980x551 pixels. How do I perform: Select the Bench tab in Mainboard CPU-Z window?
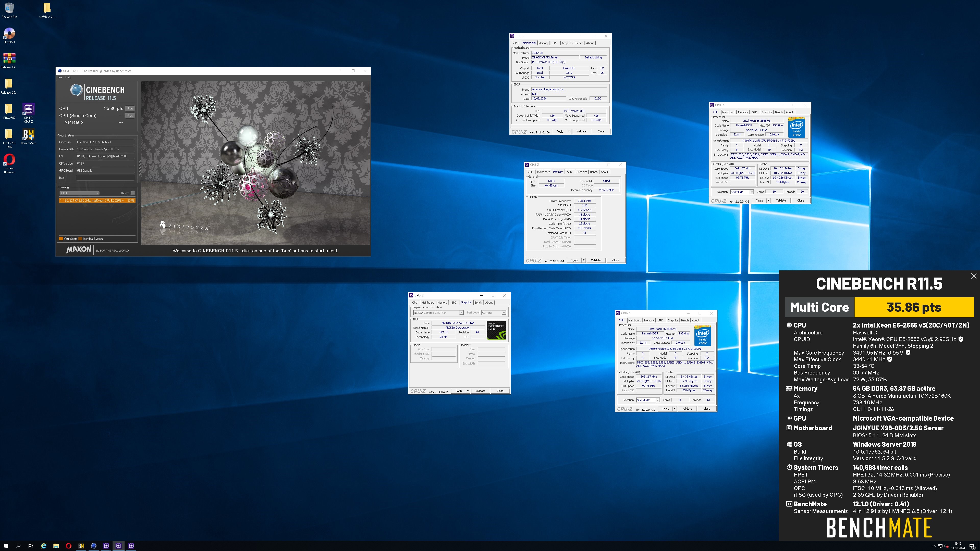pos(579,43)
